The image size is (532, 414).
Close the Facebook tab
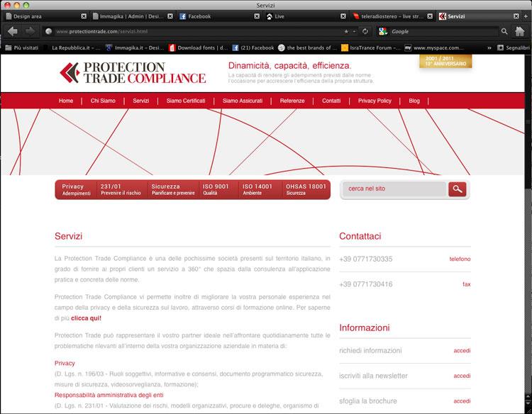pos(257,16)
